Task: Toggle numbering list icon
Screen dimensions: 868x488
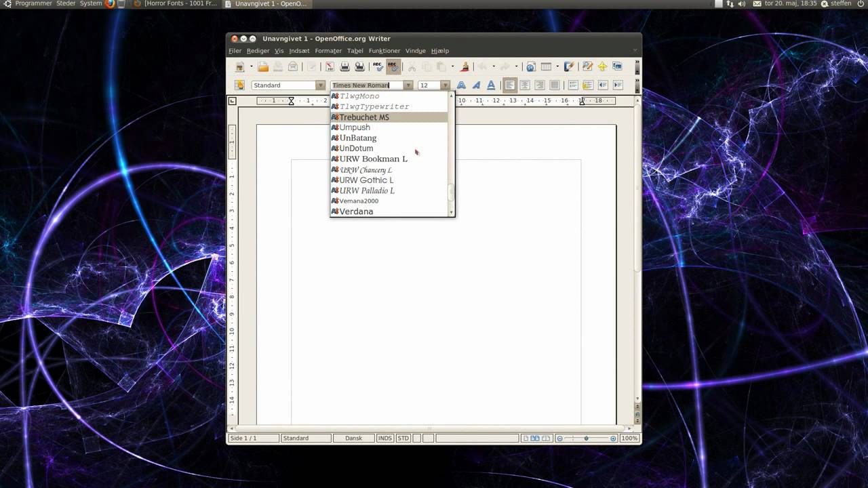Action: point(572,85)
